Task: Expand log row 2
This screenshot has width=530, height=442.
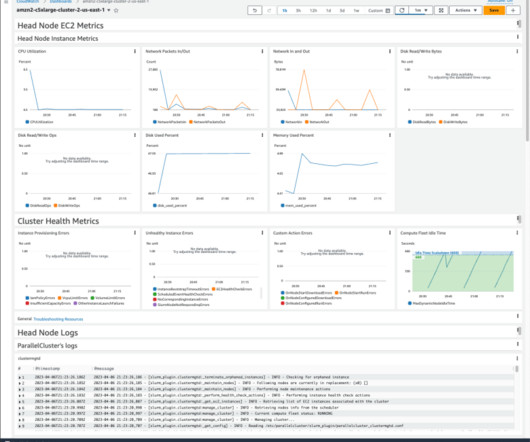Action: tap(20, 383)
